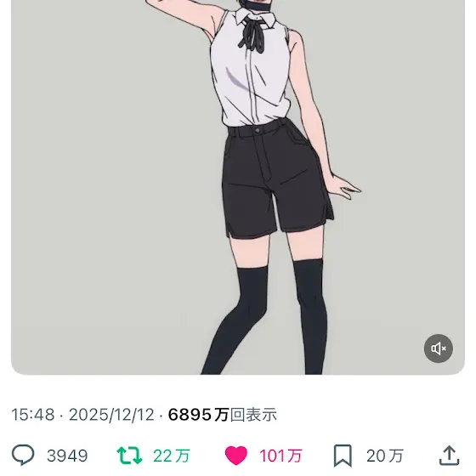
Task: Unmute the video with the speaker icon
Action: (438, 348)
